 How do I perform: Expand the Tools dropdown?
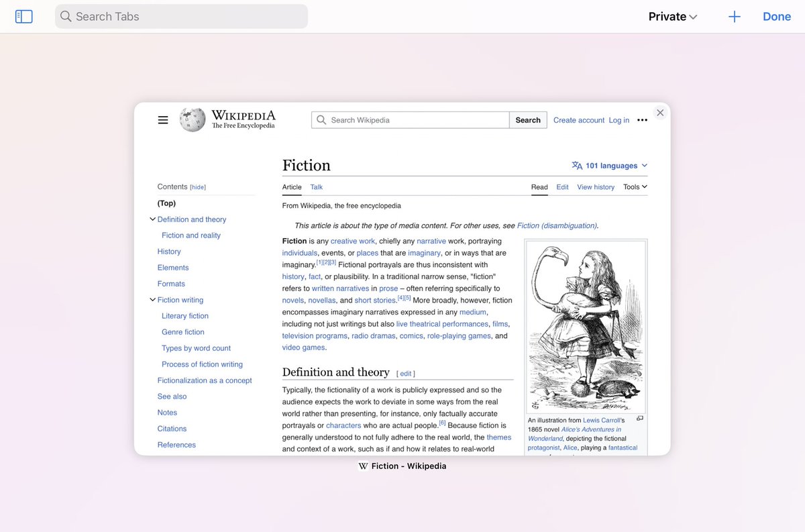(x=635, y=187)
